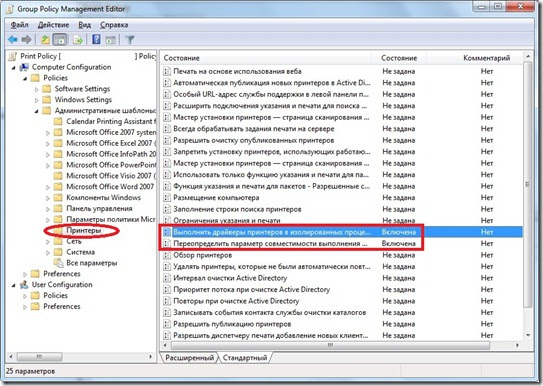543x386 pixels.
Task: Expand the Windows Settings folder
Action: click(36, 100)
